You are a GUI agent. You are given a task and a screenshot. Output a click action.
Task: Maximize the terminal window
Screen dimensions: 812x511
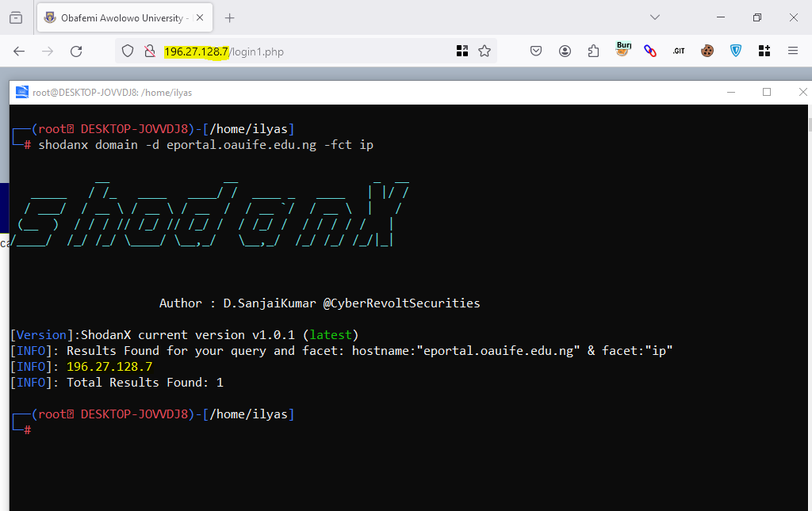pyautogui.click(x=767, y=92)
